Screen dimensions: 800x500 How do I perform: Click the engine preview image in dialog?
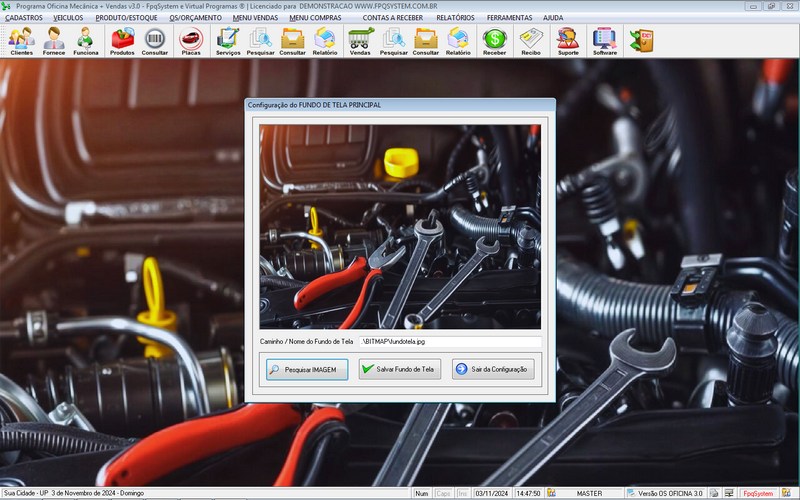[400, 226]
